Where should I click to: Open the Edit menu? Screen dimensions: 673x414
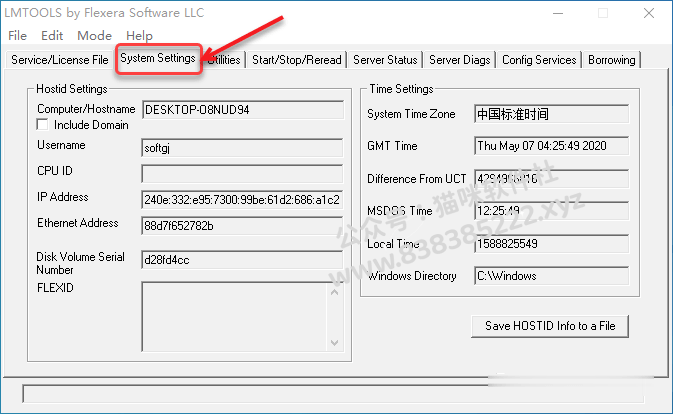pos(52,36)
